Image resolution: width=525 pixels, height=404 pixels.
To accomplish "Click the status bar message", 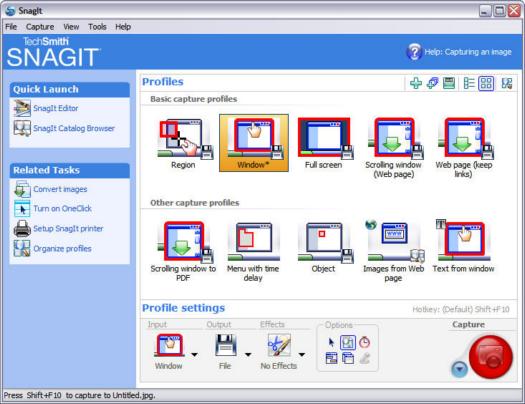I will [80, 395].
